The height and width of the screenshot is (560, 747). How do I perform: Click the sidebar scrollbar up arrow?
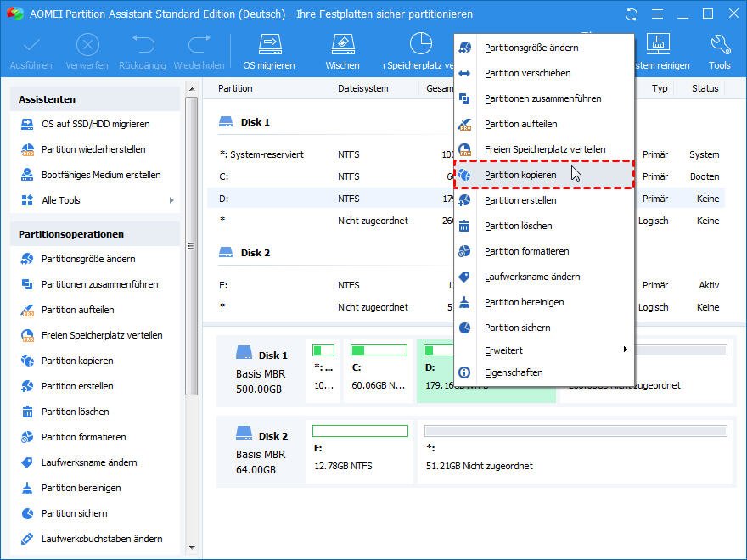(x=192, y=89)
